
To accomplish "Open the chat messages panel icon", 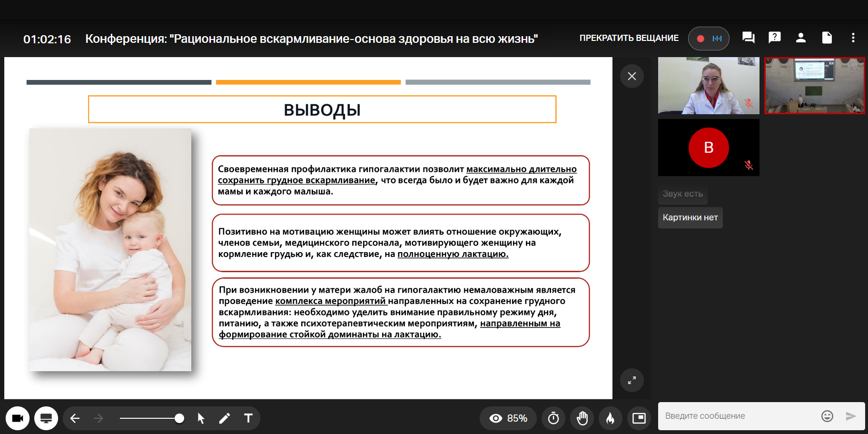I will point(748,38).
